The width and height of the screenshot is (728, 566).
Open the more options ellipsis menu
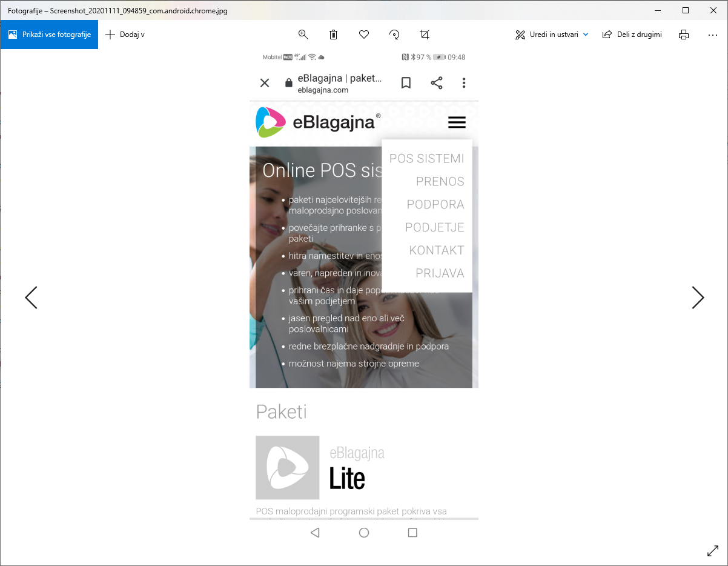(713, 35)
